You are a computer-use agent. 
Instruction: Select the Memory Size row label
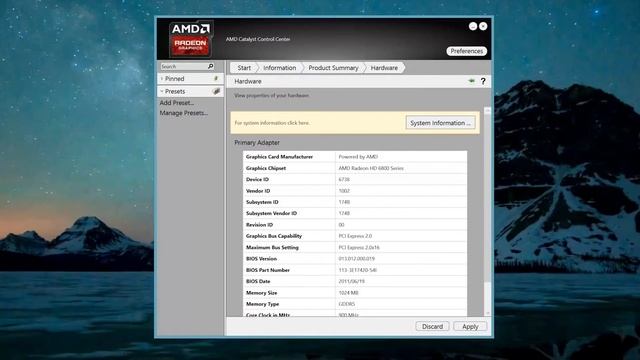262,293
